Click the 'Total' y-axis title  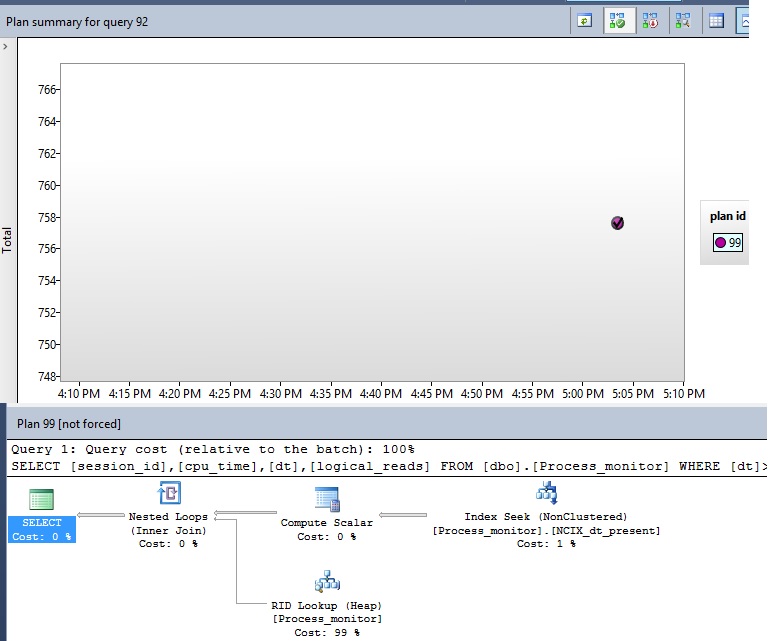[x=6, y=240]
